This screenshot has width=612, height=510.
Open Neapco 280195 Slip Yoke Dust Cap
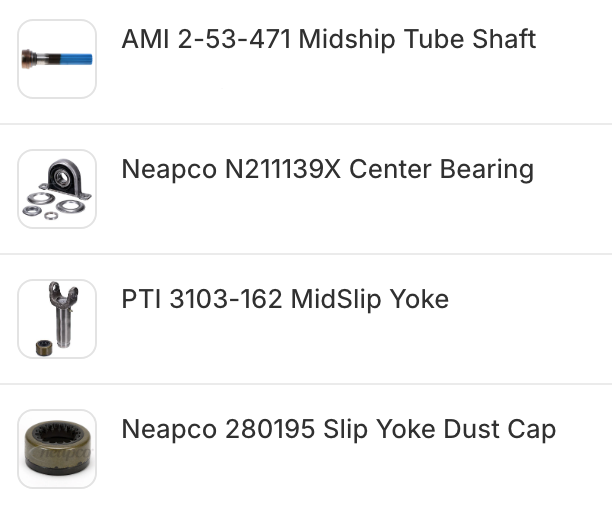pos(338,430)
